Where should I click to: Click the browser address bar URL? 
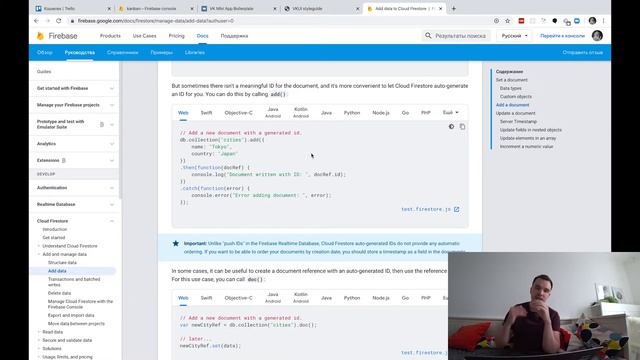point(156,21)
